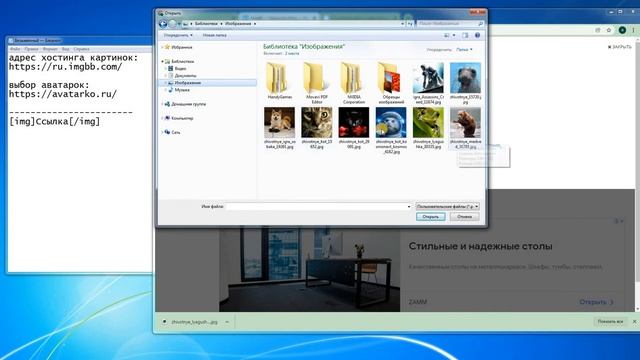Open Библиотеки in the navigation pane
Screen dimensions: 640x360
click(182, 62)
